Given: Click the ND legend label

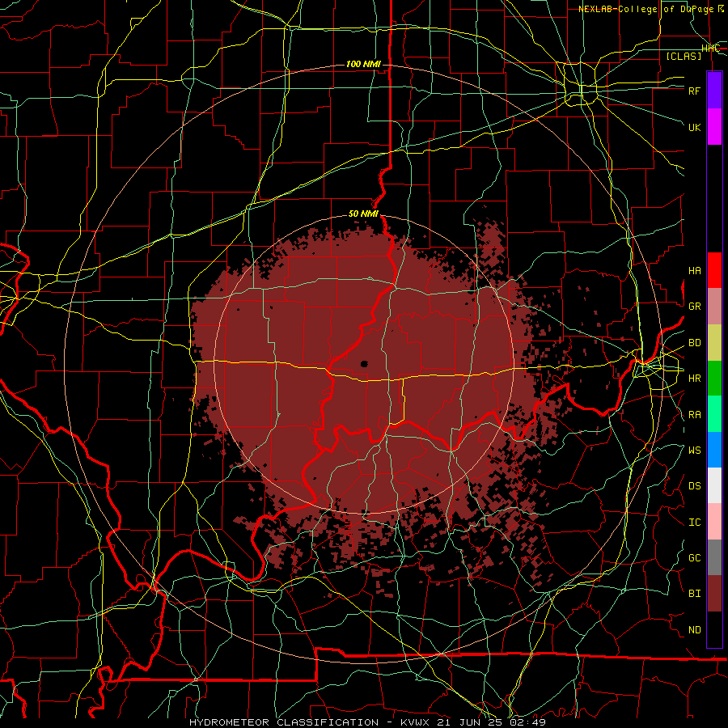Looking at the screenshot, I should click(x=694, y=630).
